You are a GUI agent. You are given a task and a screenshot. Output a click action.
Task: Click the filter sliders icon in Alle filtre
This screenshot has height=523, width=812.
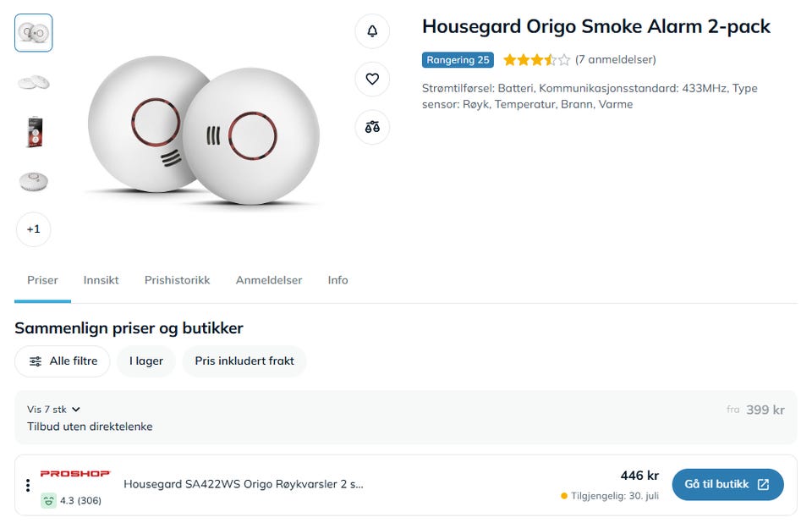point(36,361)
